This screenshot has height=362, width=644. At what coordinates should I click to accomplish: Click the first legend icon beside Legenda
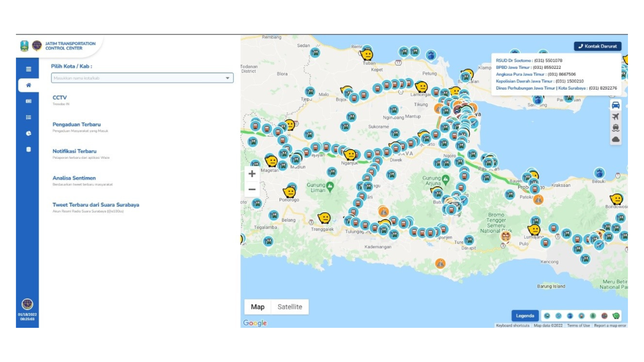pos(547,316)
